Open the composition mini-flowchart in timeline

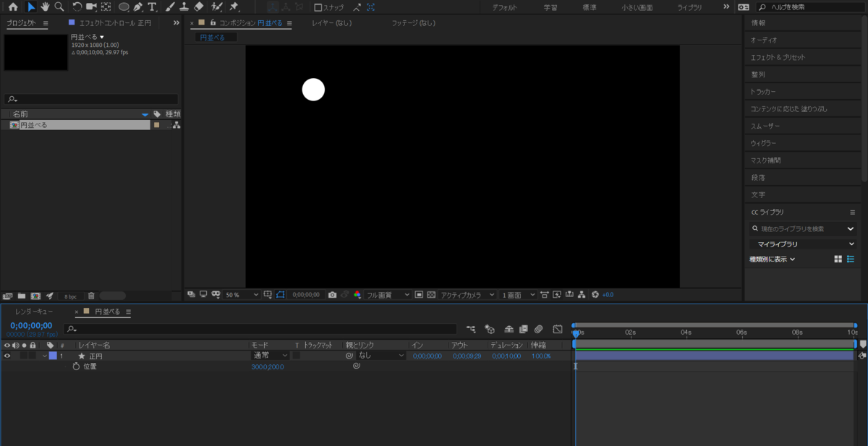471,329
